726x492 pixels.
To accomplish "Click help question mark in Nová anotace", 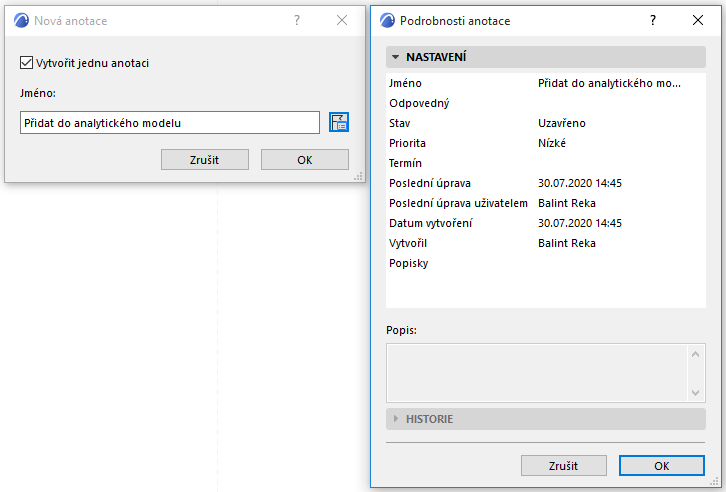I will 296,20.
